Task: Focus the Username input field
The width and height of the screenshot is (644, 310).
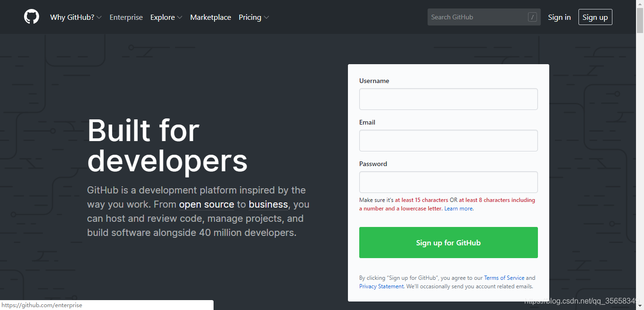Action: point(448,99)
